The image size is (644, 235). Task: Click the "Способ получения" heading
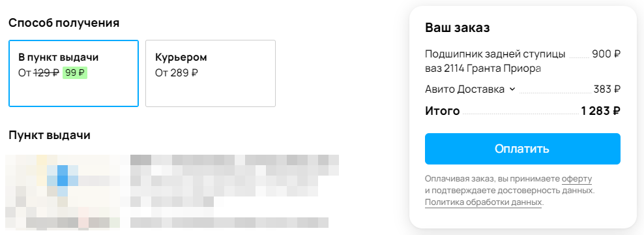[x=64, y=23]
